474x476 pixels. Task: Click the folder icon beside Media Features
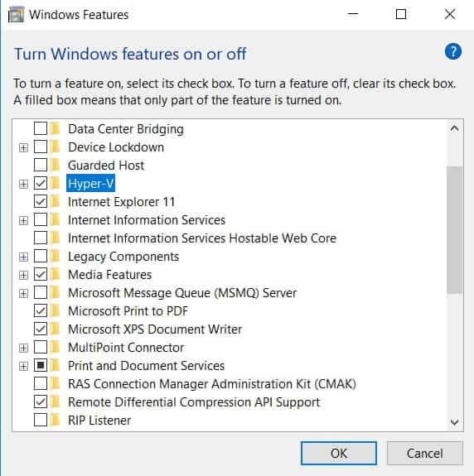(x=56, y=275)
